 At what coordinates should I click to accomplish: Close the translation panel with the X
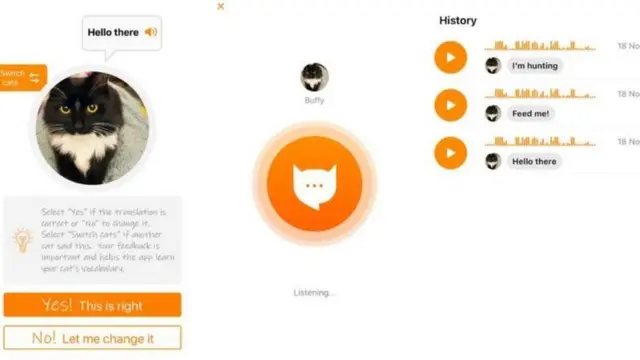coord(220,6)
